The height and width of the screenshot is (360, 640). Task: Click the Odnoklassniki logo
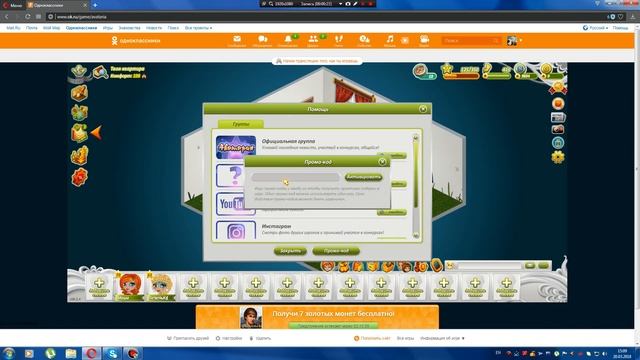(136, 41)
